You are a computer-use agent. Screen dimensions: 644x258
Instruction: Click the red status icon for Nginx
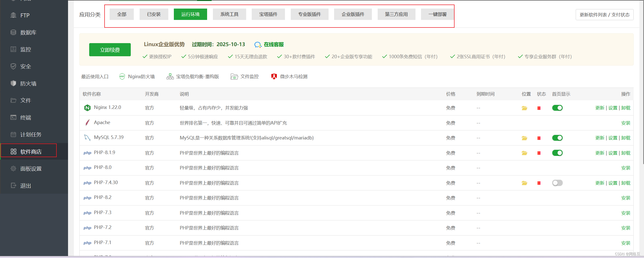coord(539,108)
